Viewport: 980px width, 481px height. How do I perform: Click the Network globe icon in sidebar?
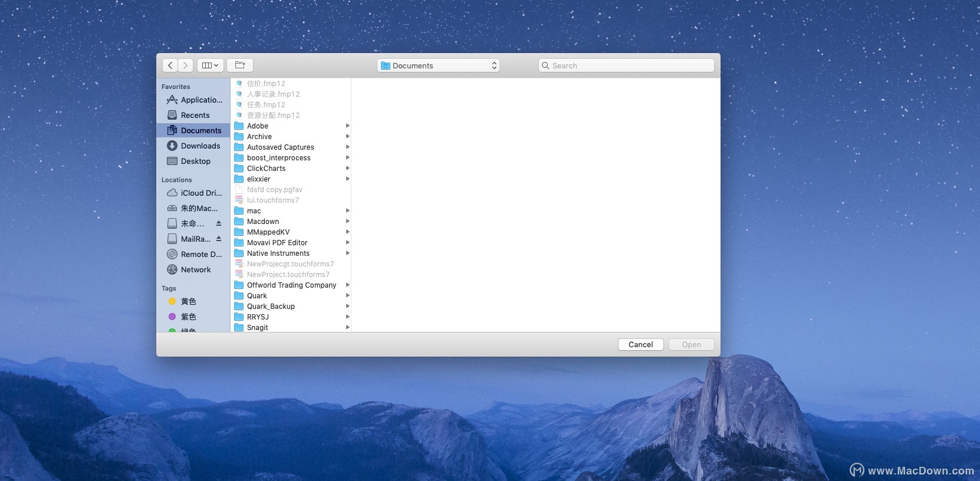point(172,269)
